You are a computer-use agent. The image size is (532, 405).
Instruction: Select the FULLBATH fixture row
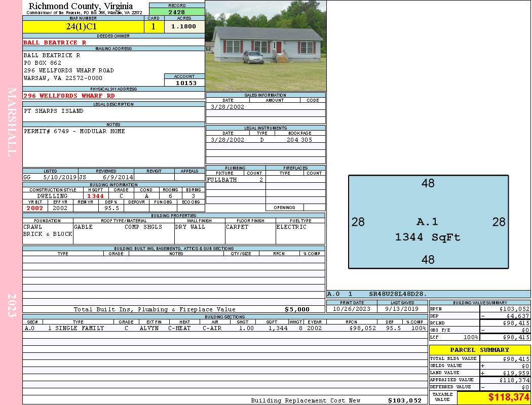[x=236, y=180]
